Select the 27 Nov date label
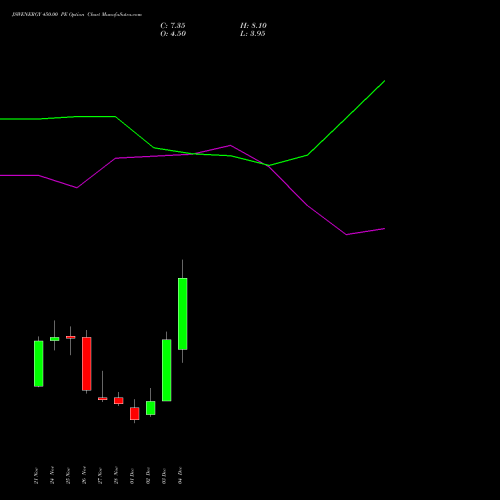Image resolution: width=500 pixels, height=500 pixels. click(x=100, y=476)
